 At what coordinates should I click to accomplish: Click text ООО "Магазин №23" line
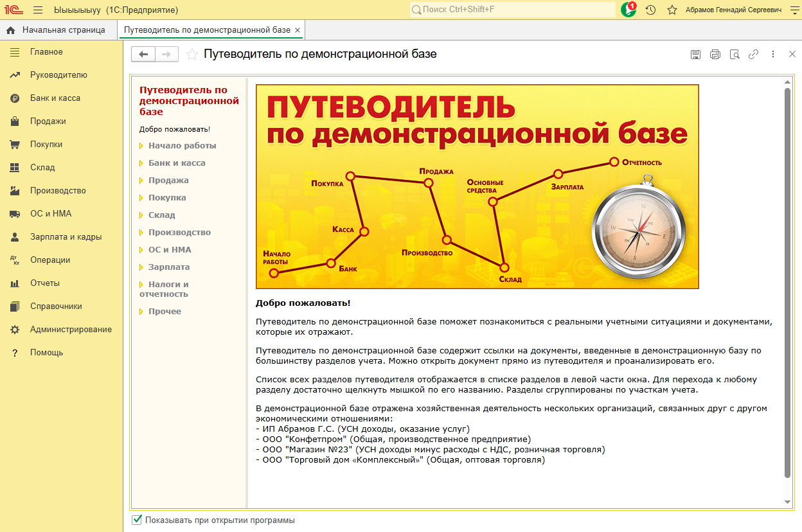[431, 449]
